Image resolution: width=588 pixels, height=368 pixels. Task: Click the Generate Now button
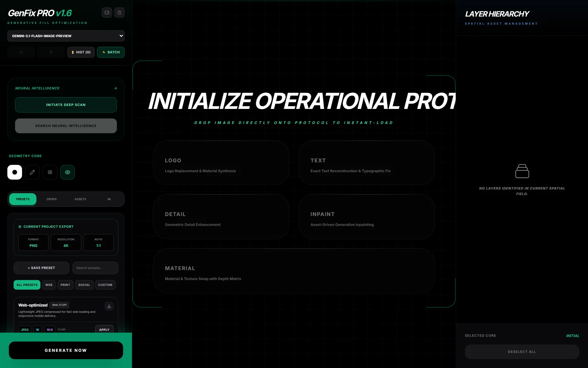pyautogui.click(x=66, y=350)
